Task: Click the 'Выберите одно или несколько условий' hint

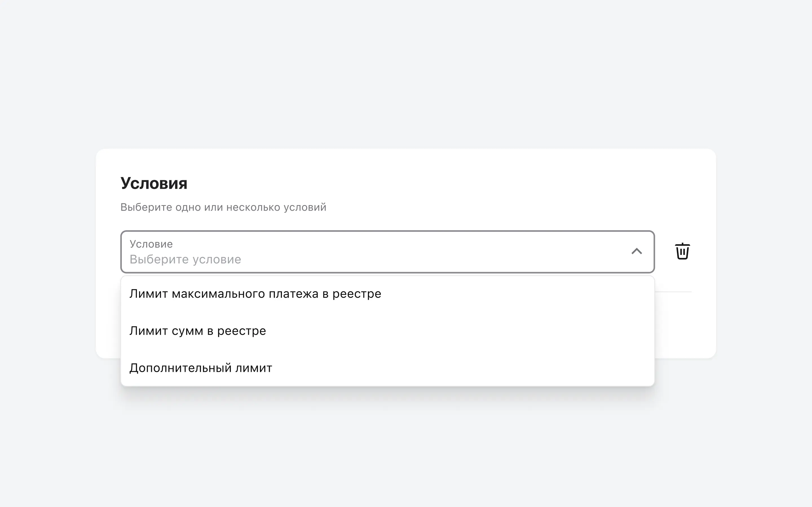Action: pyautogui.click(x=223, y=207)
